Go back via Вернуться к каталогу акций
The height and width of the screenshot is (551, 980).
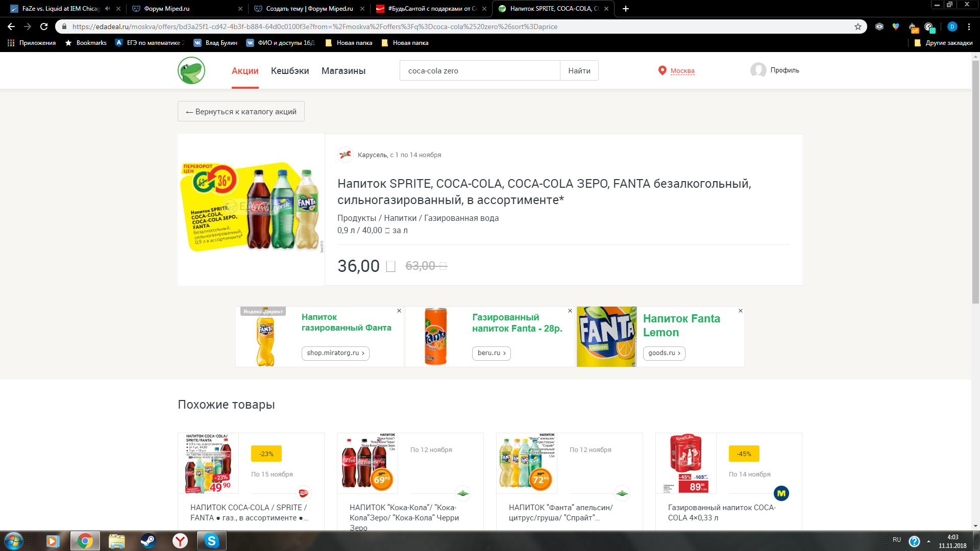[241, 111]
